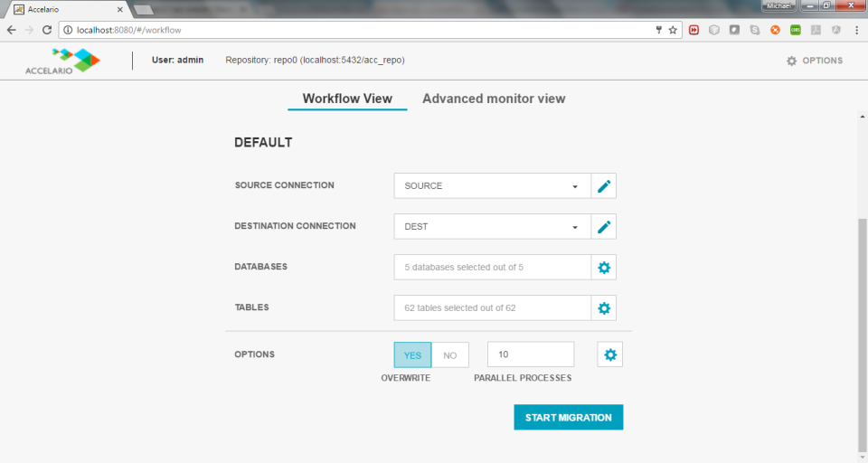
Task: Bookmark this page with star icon
Action: pos(673,30)
